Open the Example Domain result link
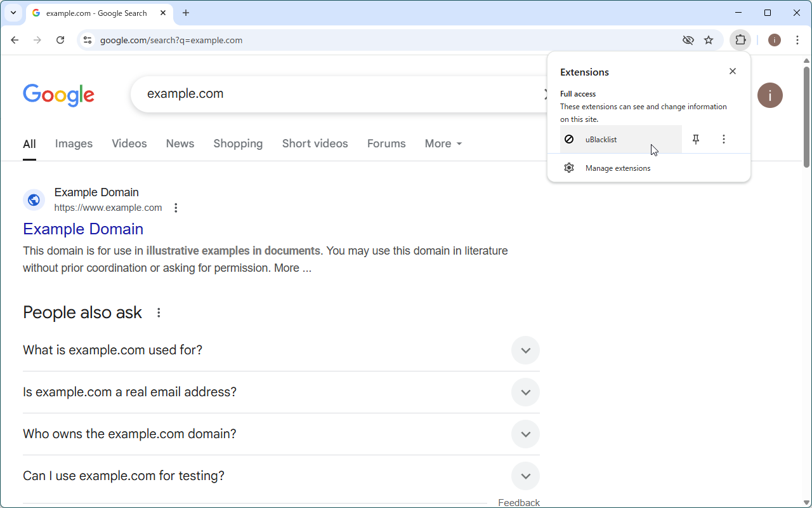Viewport: 812px width, 508px height. pyautogui.click(x=83, y=229)
